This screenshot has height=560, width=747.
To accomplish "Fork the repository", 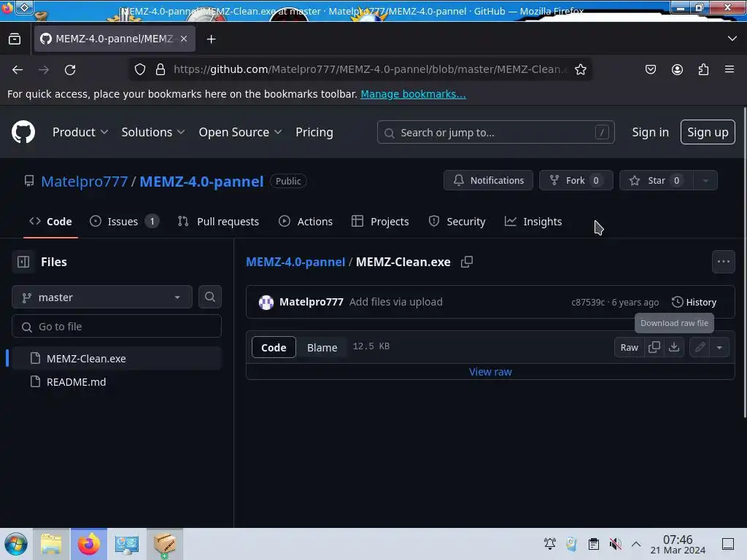I will [x=576, y=181].
